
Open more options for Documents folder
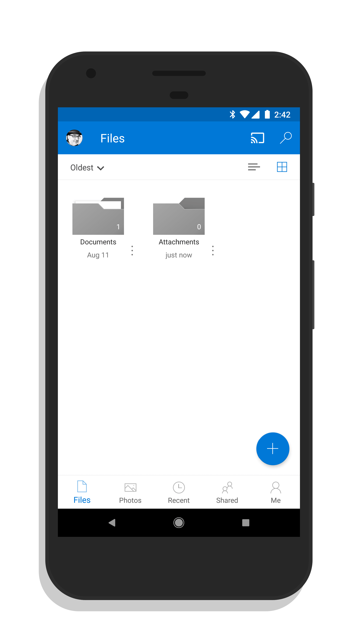coord(132,250)
